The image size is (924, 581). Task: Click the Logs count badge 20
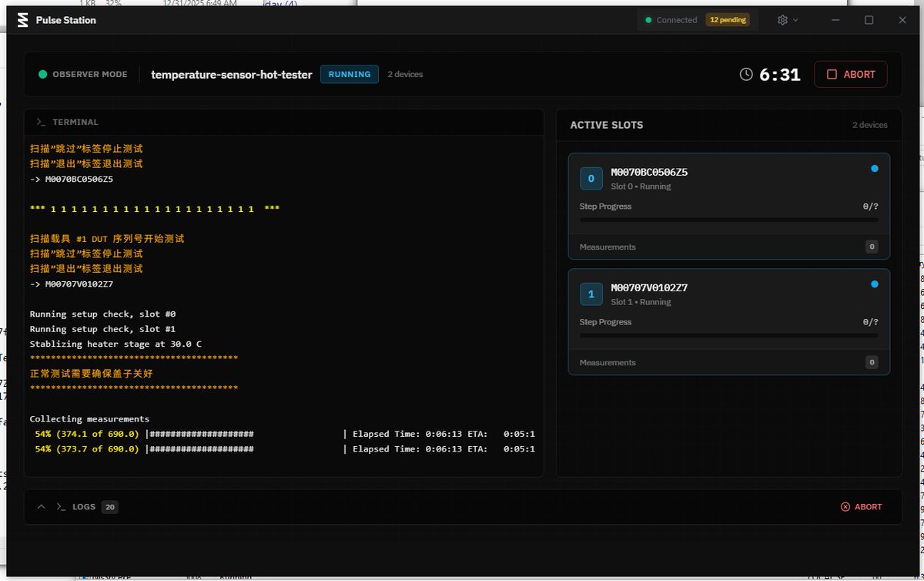[110, 507]
